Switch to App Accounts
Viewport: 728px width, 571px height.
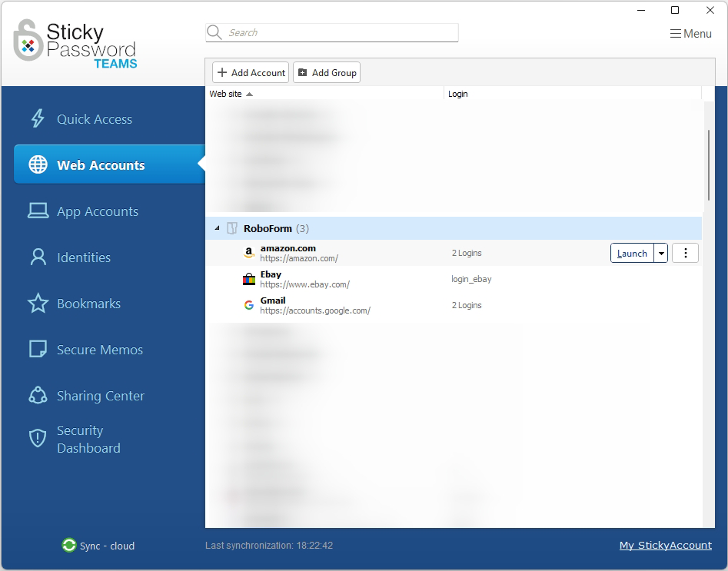98,211
